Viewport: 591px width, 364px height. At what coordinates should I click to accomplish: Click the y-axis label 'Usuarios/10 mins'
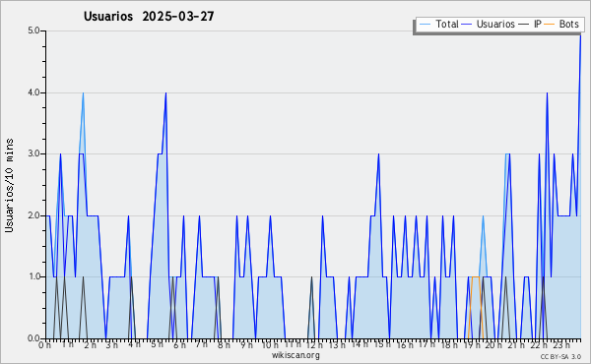tap(9, 185)
